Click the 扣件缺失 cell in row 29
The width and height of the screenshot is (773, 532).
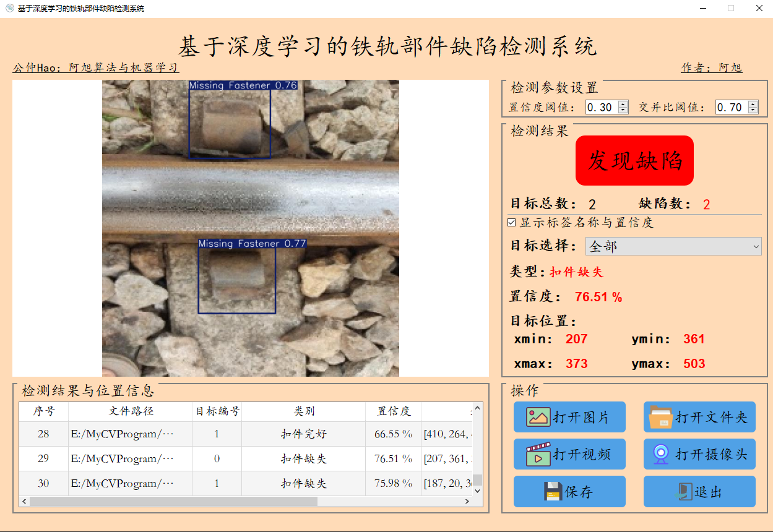point(304,459)
